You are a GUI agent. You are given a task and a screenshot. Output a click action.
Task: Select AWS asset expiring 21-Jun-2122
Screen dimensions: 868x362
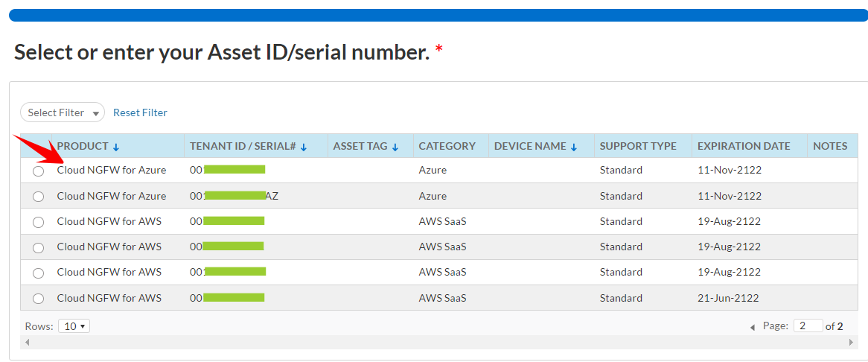coord(39,299)
